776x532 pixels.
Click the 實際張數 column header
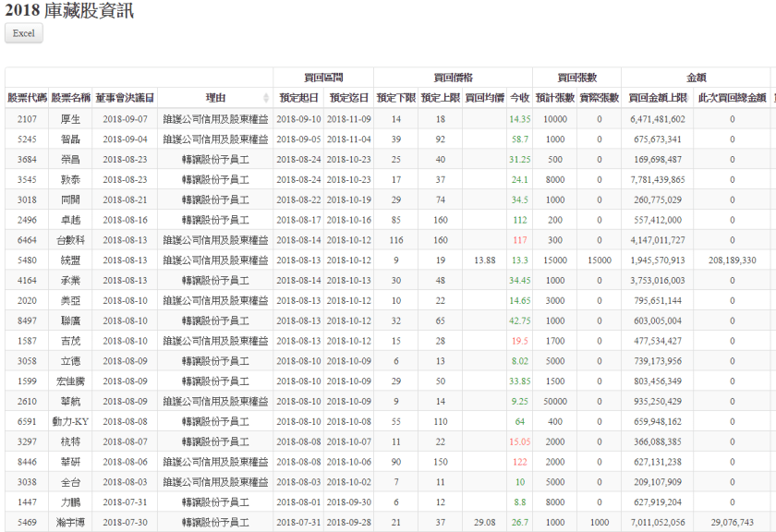click(x=599, y=97)
